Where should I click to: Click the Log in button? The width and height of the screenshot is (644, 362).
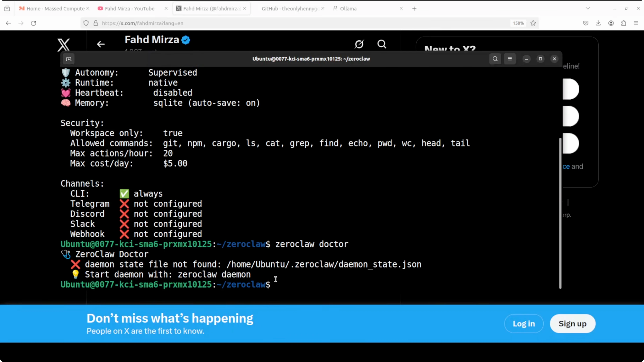(x=524, y=324)
